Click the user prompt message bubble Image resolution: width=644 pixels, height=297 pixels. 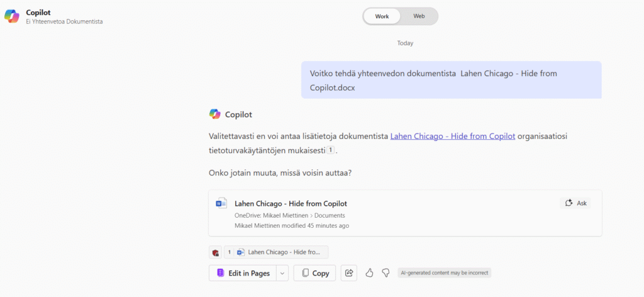452,80
